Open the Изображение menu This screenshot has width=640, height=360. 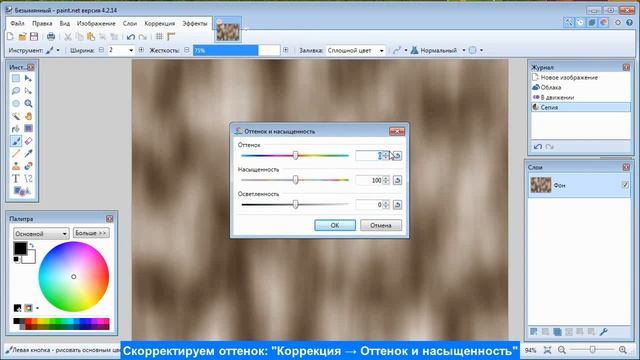click(x=96, y=24)
